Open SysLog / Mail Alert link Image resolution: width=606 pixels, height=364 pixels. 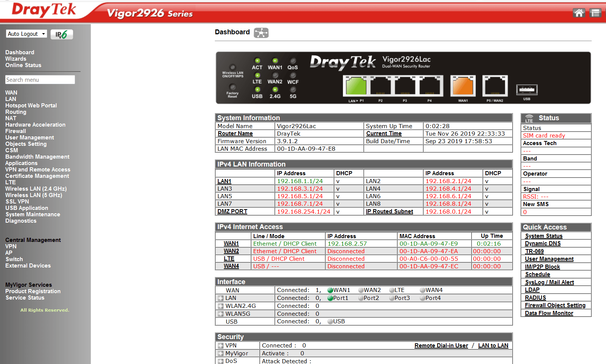click(x=549, y=282)
